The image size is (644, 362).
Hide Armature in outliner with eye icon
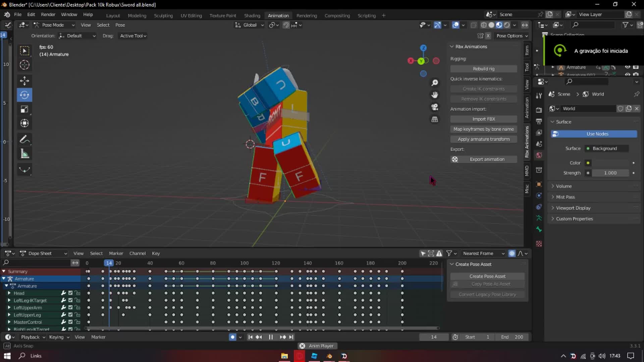(628, 67)
